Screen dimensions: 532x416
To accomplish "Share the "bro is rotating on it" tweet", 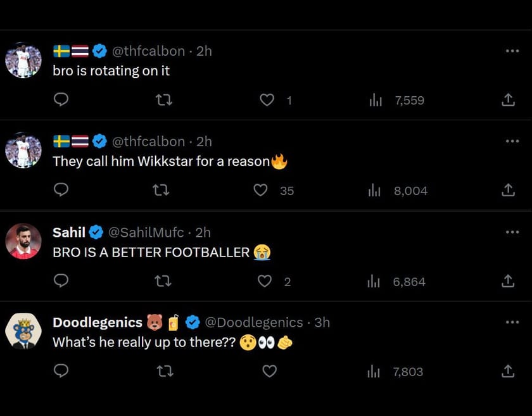I will point(507,100).
